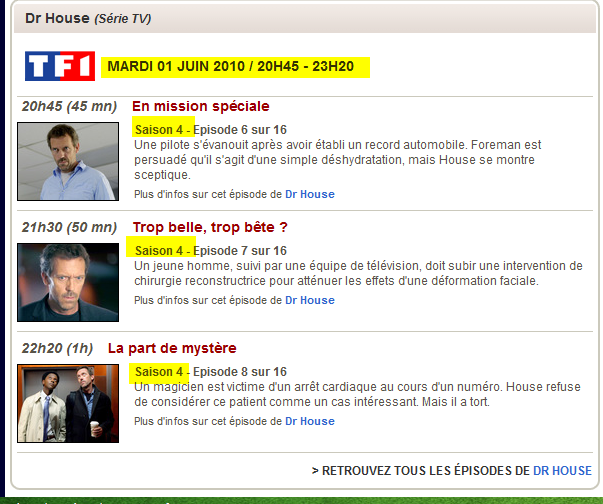Open the Trop belle, trop bête thumbnail

68,282
